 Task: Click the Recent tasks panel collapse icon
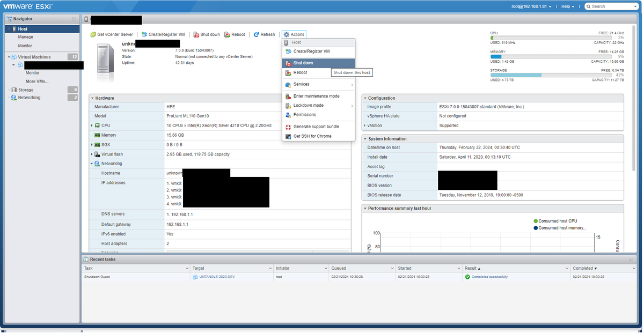coord(631,260)
